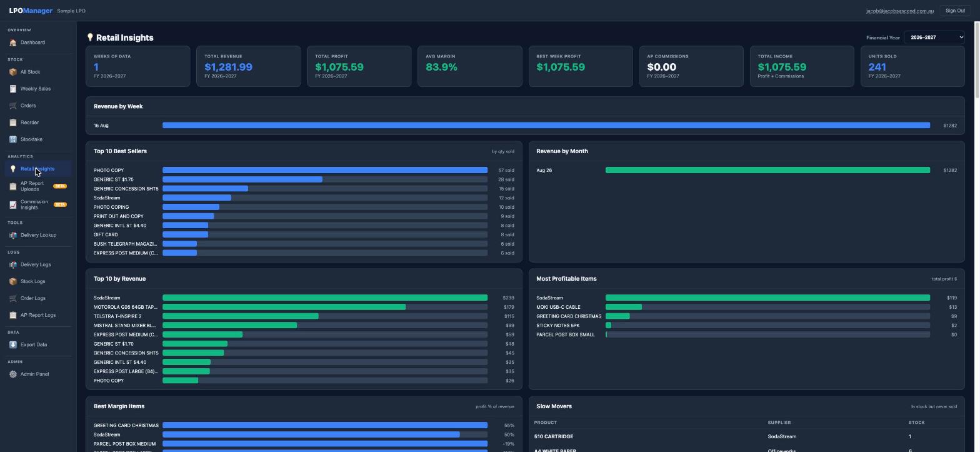This screenshot has height=452, width=980.
Task: Click the 510 CARTRIDGE slow mover row
Action: pyautogui.click(x=746, y=436)
